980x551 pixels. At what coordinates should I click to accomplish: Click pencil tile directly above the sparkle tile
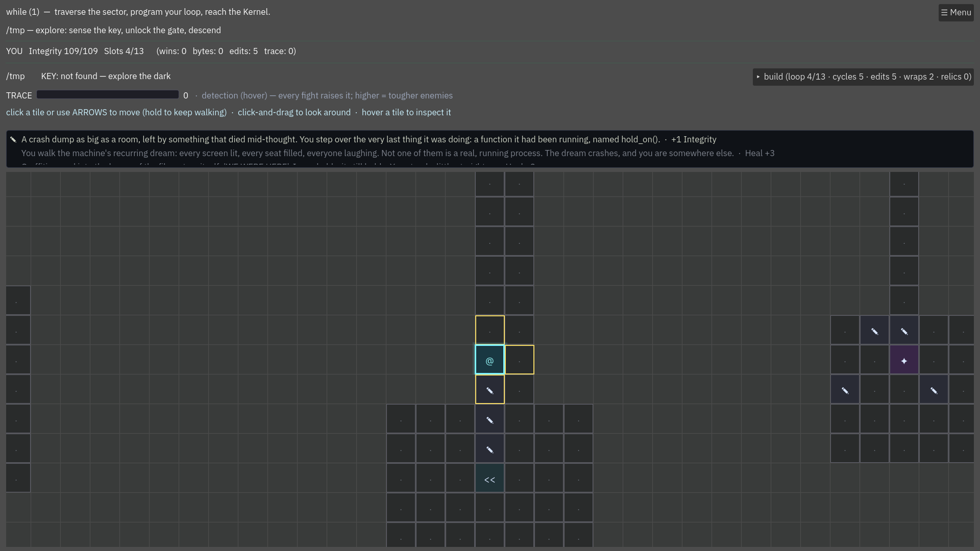(x=904, y=330)
